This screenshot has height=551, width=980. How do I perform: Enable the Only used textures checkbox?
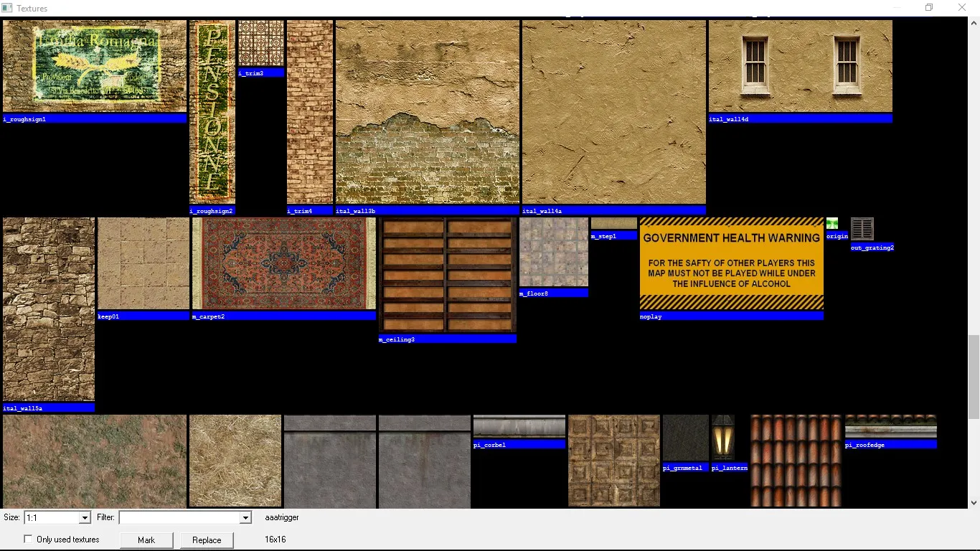(x=29, y=539)
